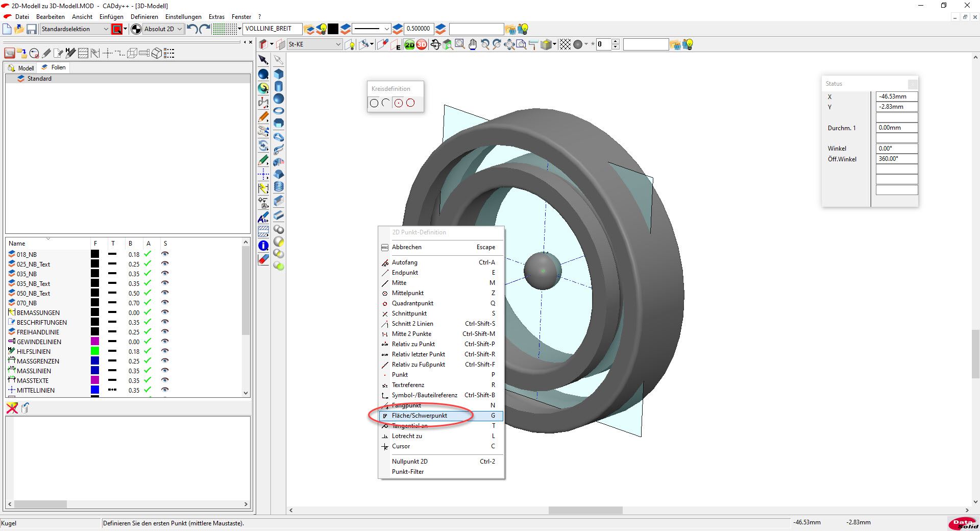Click the green HILFSLINIEN color swatch
980x531 pixels.
point(95,351)
